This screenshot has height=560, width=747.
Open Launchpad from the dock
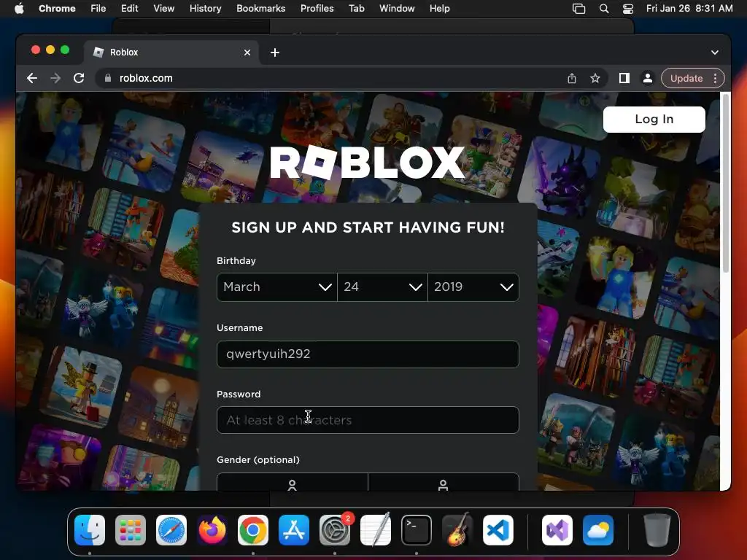(x=131, y=530)
